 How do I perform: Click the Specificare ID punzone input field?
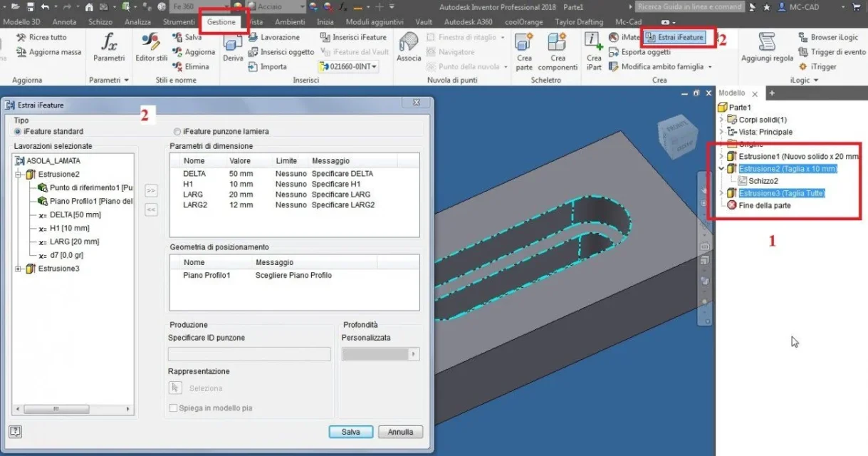tap(249, 354)
